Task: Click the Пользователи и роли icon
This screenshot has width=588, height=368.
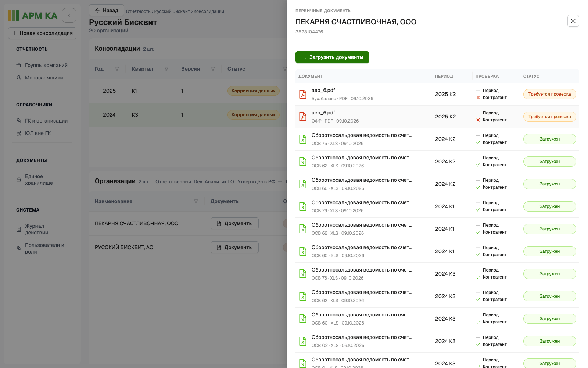Action: pyautogui.click(x=19, y=248)
